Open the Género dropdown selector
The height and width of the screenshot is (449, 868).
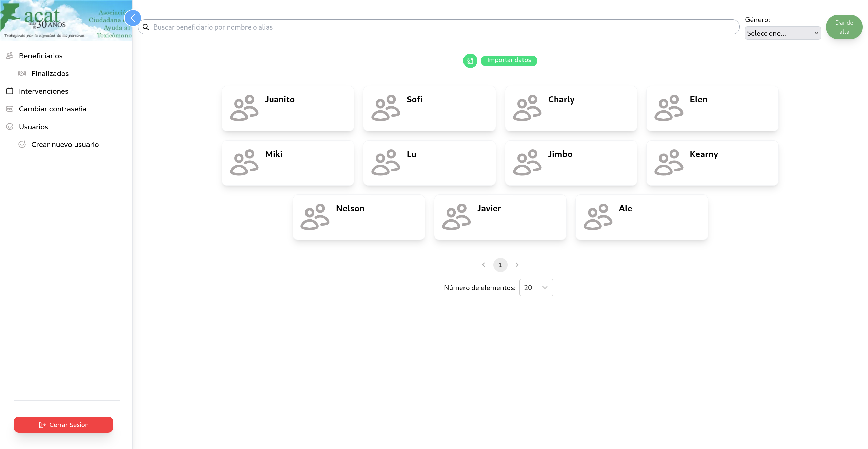[782, 33]
